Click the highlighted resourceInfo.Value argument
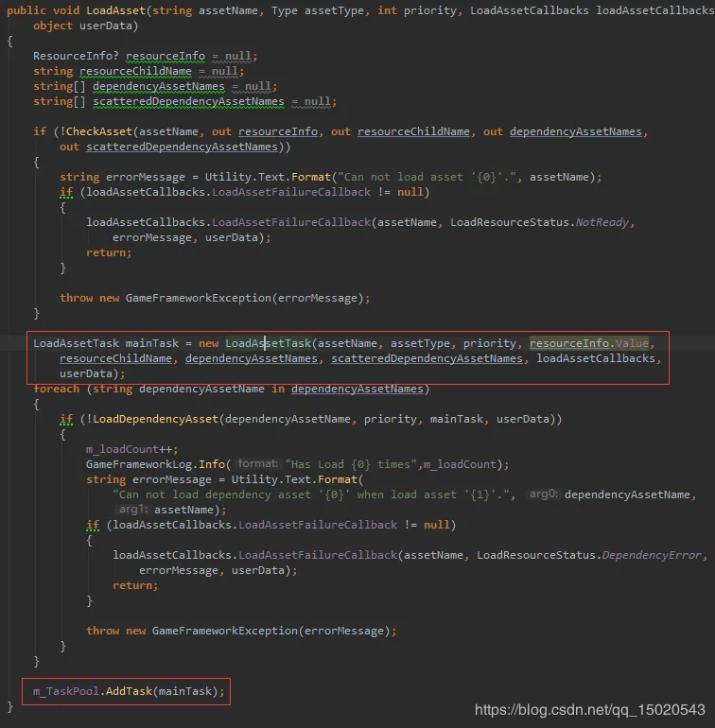 pos(589,343)
